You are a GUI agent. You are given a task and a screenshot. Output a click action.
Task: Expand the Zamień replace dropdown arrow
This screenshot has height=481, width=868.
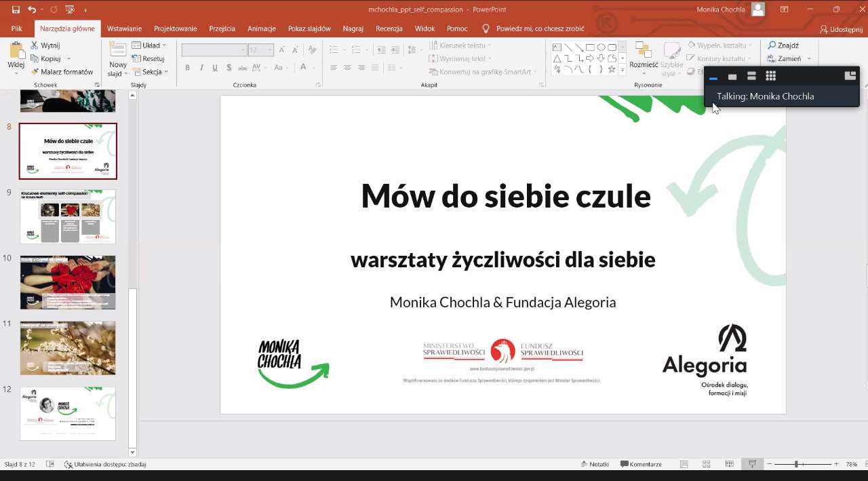point(809,59)
